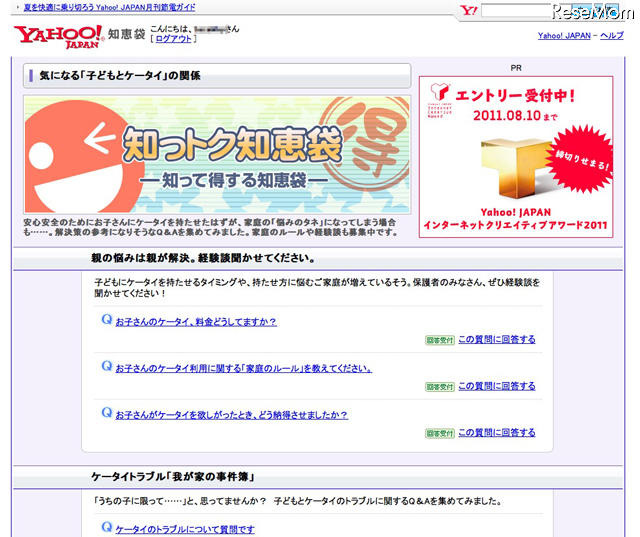
Task: Click この質問に回答する for どう納得させましたか question
Action: pos(497,433)
